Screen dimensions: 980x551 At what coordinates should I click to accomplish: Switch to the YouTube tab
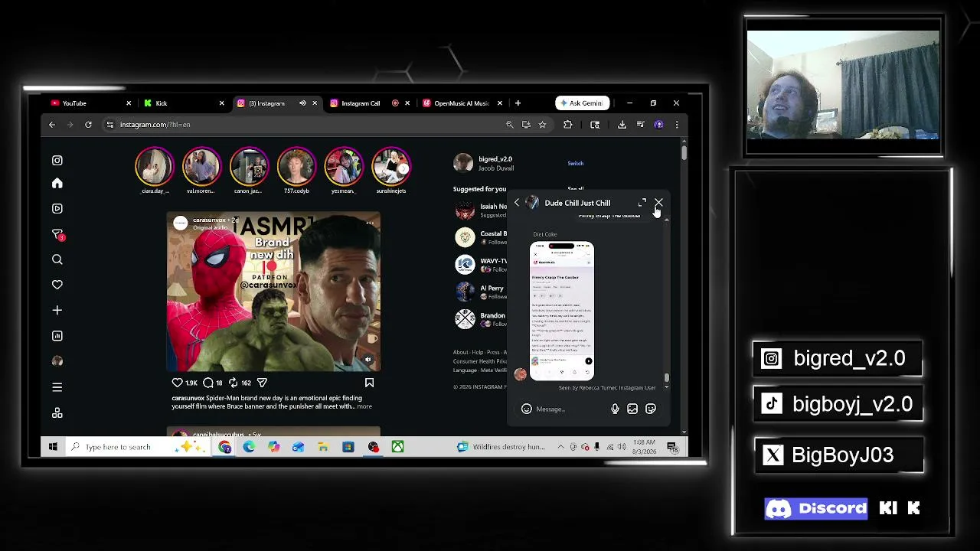[91, 103]
